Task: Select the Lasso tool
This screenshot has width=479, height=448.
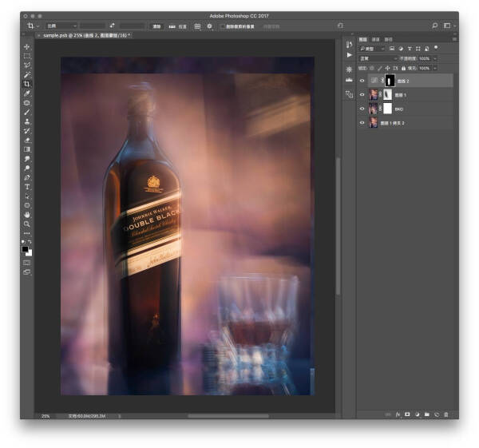Action: (27, 65)
